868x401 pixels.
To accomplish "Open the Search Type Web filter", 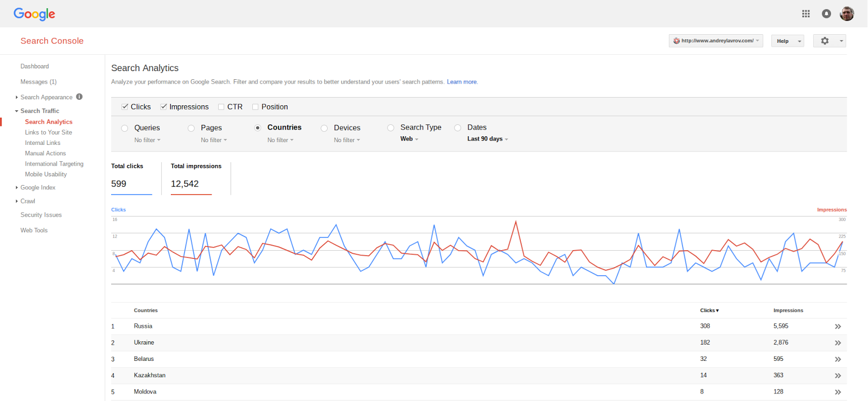I will click(409, 139).
